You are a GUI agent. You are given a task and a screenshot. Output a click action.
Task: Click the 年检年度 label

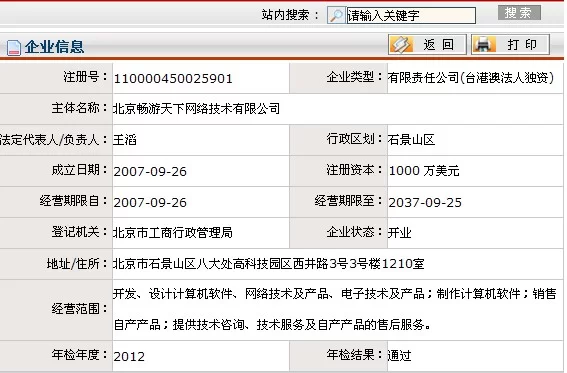click(x=80, y=355)
